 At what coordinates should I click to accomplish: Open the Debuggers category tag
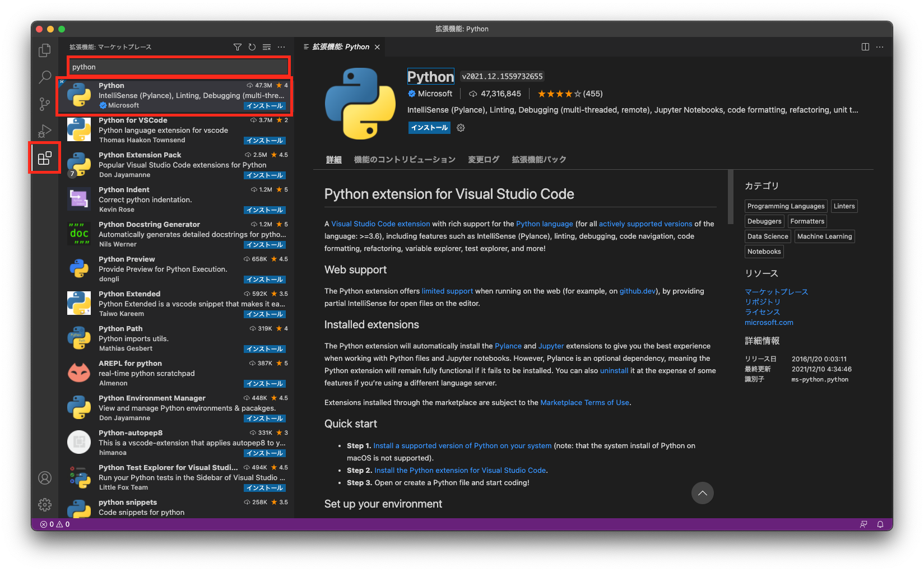click(764, 221)
